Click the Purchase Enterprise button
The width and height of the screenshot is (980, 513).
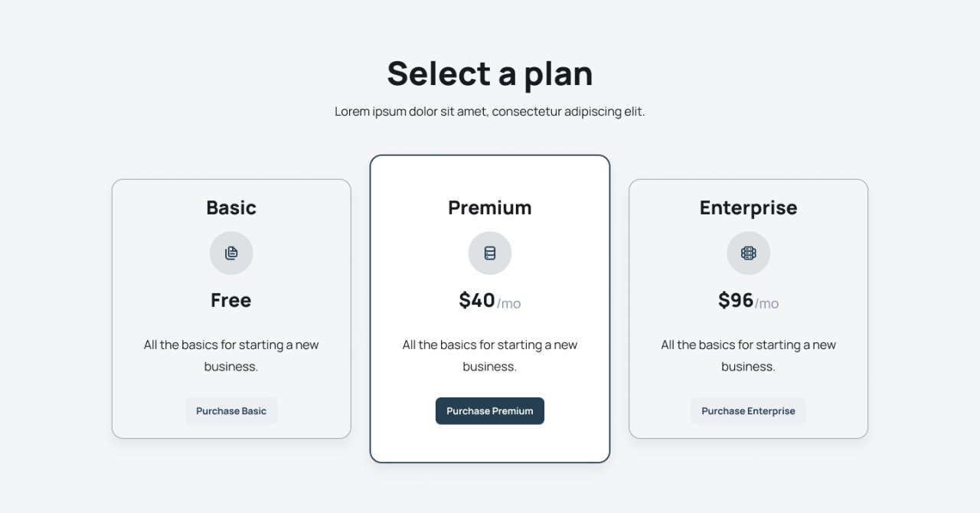click(x=749, y=411)
